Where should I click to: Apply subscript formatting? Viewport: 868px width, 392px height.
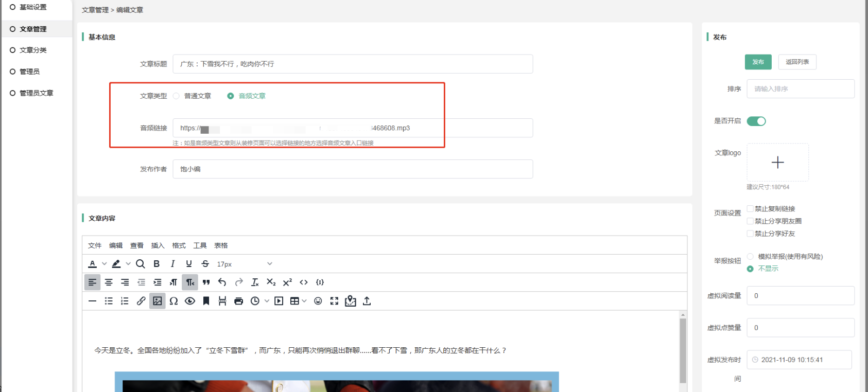click(271, 282)
